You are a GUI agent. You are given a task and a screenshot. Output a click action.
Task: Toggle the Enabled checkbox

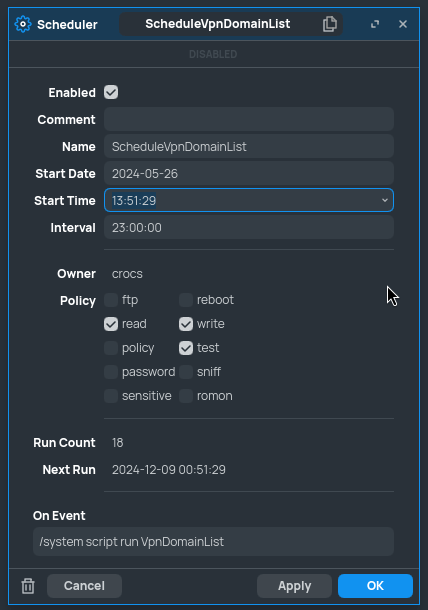click(111, 93)
